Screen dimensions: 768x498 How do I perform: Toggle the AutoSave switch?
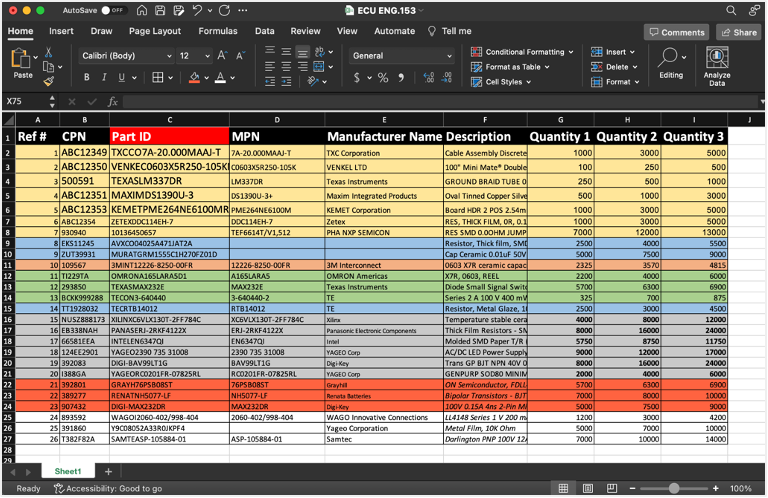114,10
